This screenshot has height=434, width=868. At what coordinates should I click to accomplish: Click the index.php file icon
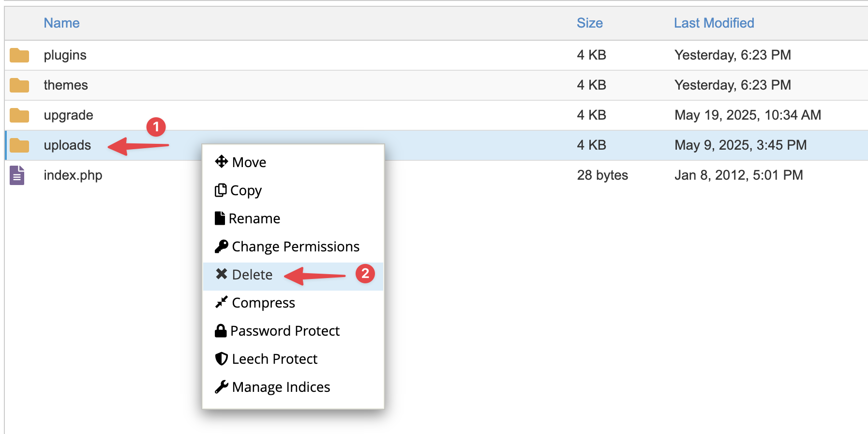pyautogui.click(x=17, y=175)
